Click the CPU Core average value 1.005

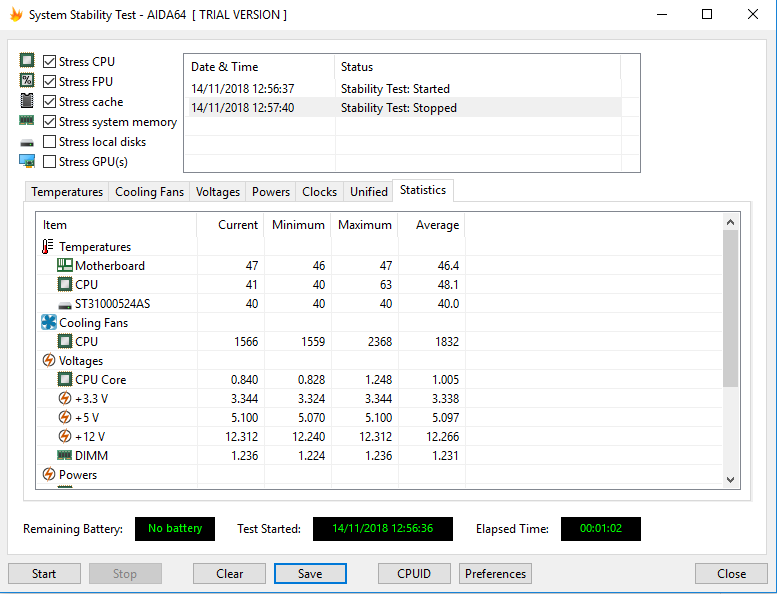[445, 380]
